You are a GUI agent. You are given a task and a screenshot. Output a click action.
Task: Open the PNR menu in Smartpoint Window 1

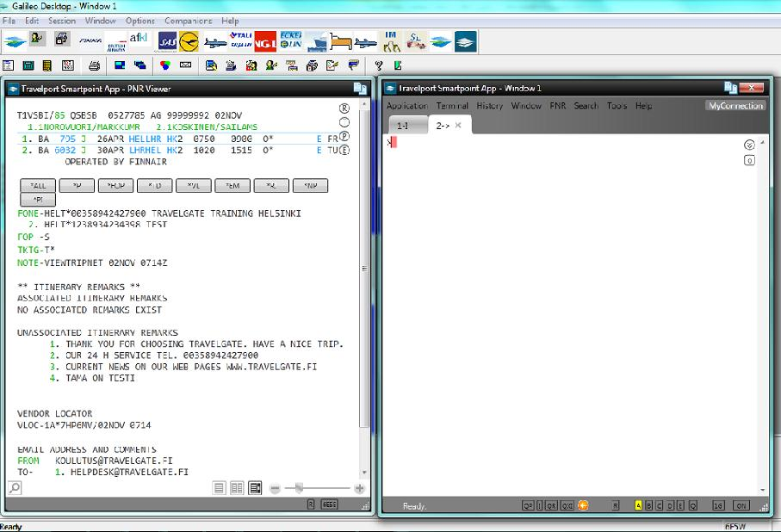(x=558, y=106)
